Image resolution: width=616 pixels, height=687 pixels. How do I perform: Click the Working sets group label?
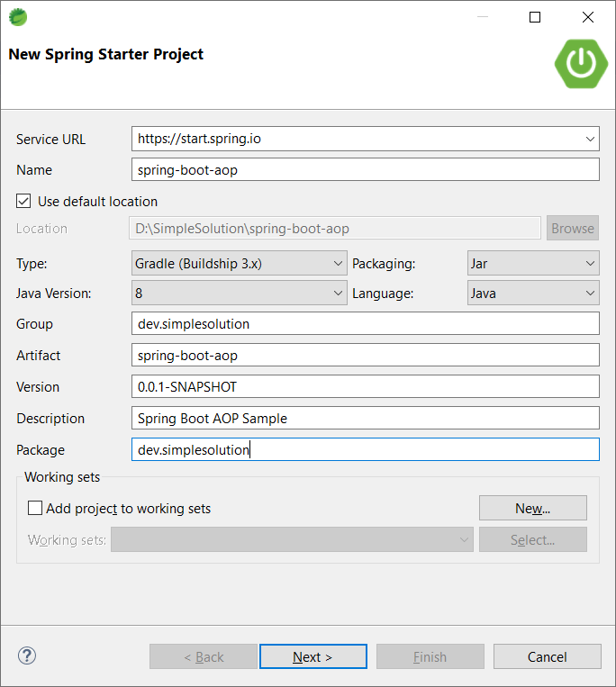62,476
